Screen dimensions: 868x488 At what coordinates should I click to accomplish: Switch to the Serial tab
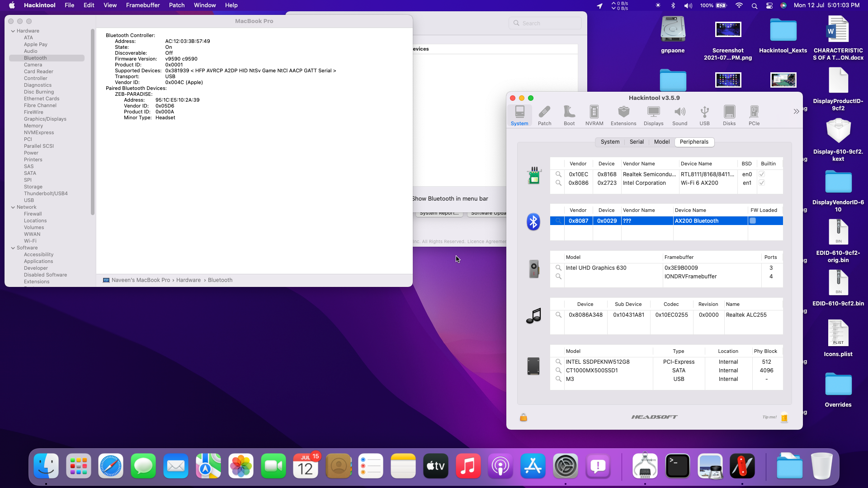click(x=636, y=141)
